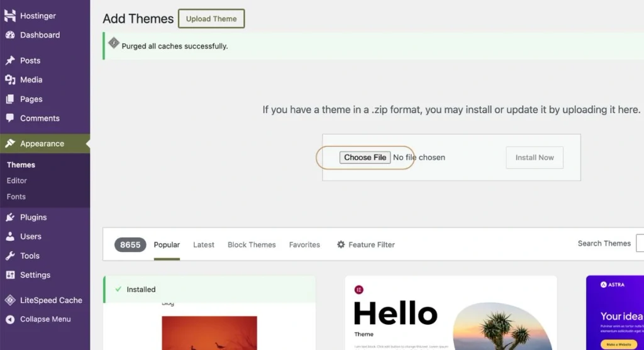644x350 pixels.
Task: Click the Pages icon in sidebar
Action: tap(10, 99)
